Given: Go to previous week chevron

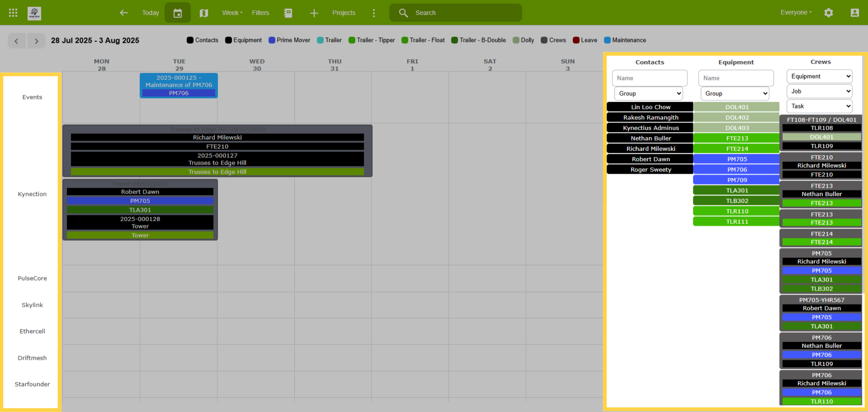Looking at the screenshot, I should pos(17,41).
